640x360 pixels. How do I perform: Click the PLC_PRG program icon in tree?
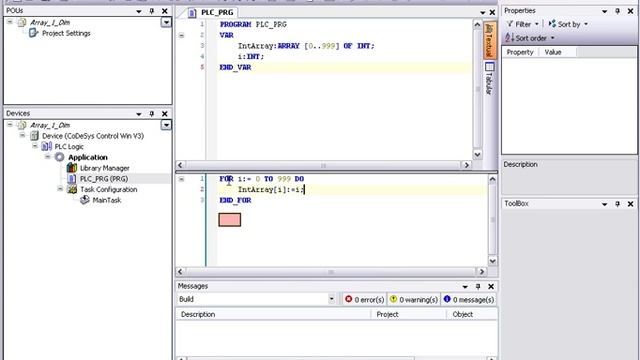coord(72,179)
